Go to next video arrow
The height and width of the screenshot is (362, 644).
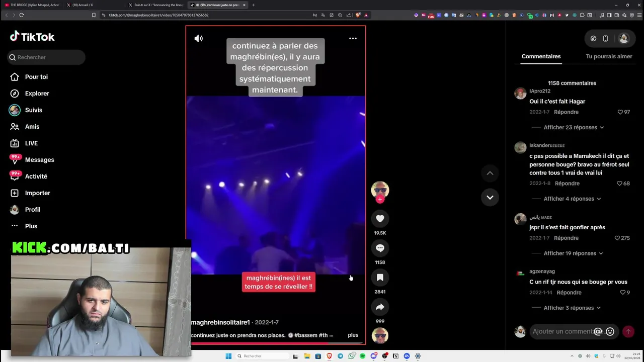tap(490, 197)
